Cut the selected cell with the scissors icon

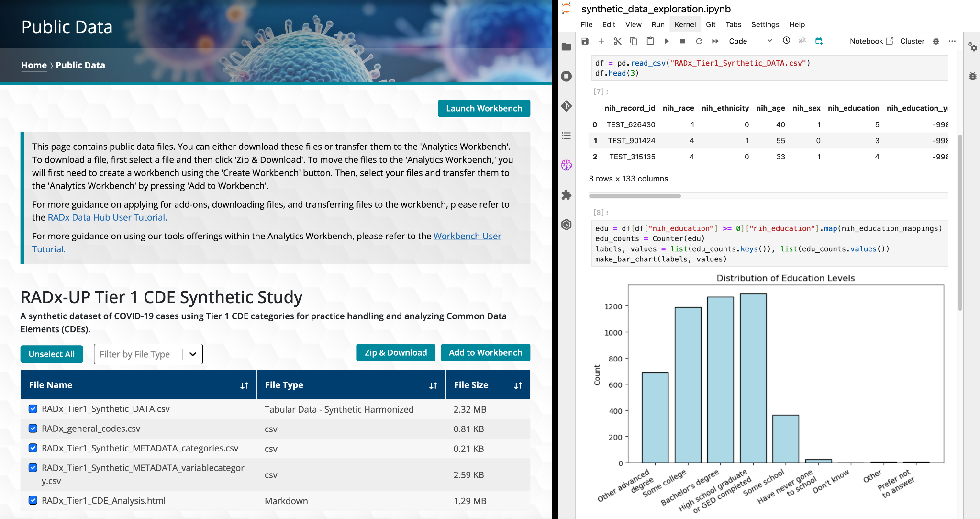click(x=618, y=41)
